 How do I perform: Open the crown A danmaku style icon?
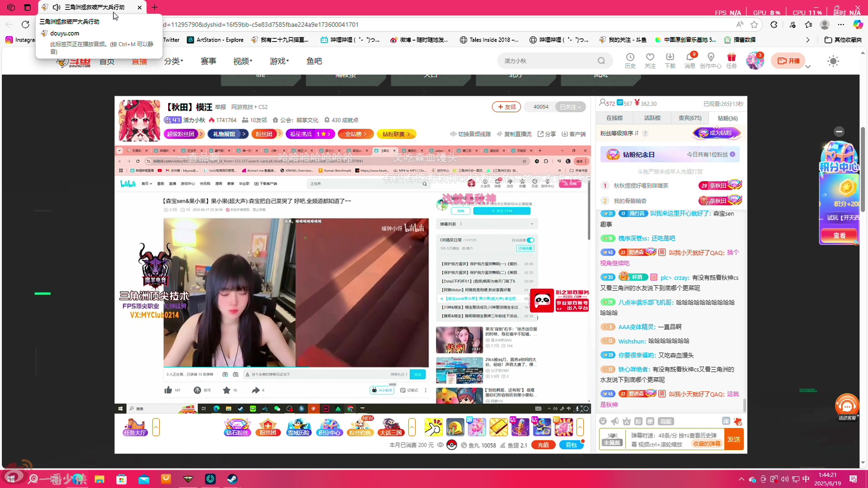point(627,421)
